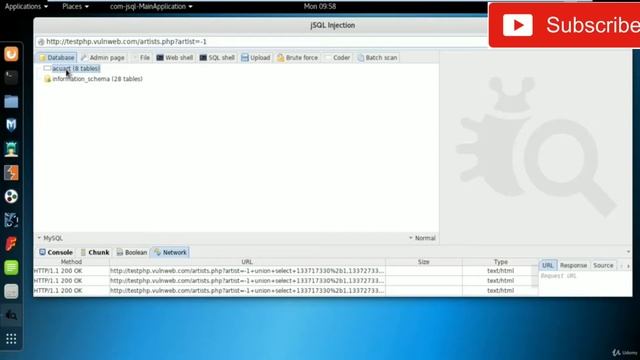Collapse bottom panel with the small arrow

[x=628, y=252]
